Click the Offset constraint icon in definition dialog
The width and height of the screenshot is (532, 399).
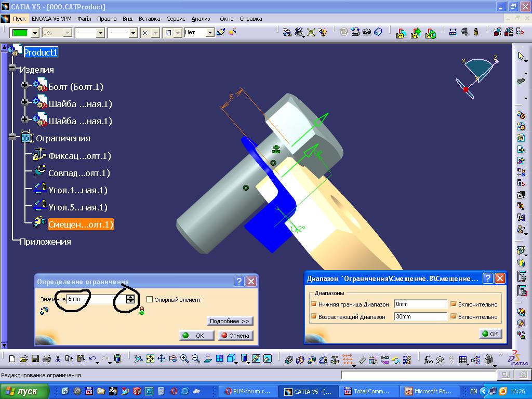[44, 311]
